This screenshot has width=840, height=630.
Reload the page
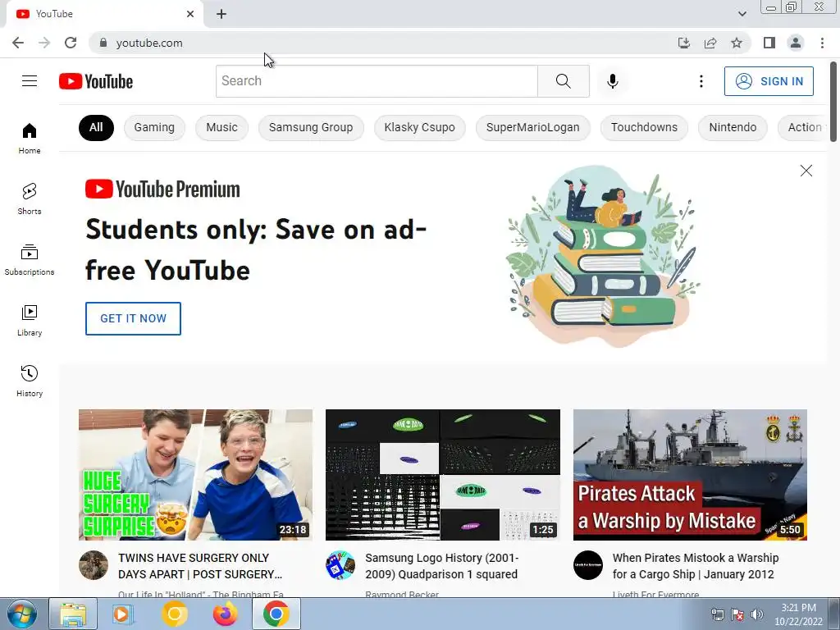71,43
